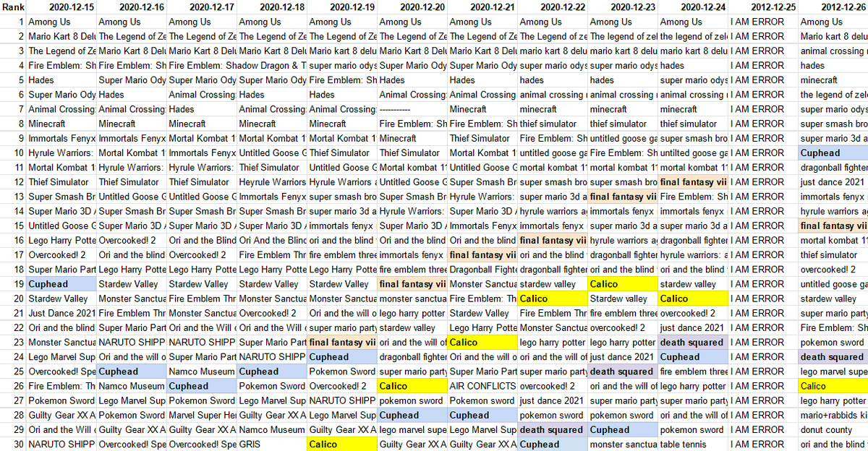The image size is (868, 451).
Task: Select rank number 30 cell
Action: pos(13,444)
